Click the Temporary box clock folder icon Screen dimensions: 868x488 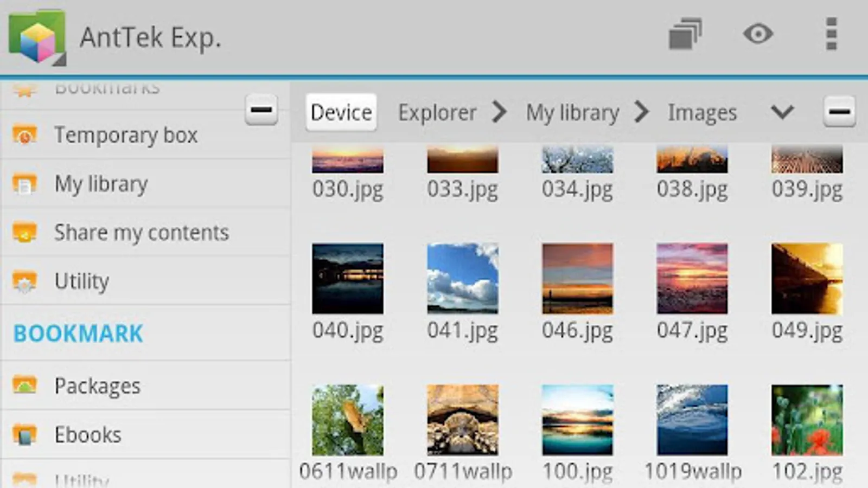(x=24, y=135)
